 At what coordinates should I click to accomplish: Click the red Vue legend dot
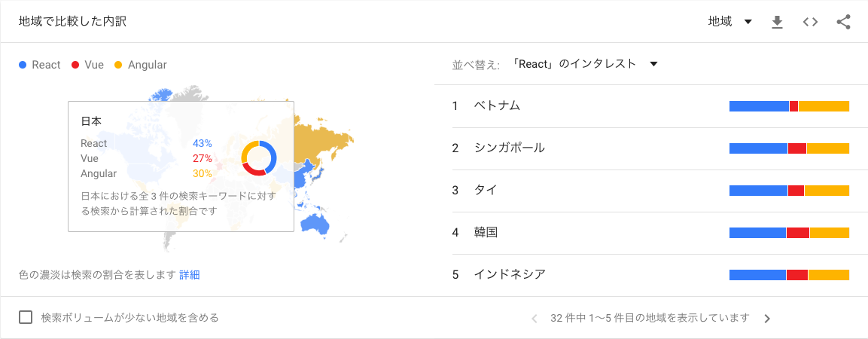(x=75, y=65)
